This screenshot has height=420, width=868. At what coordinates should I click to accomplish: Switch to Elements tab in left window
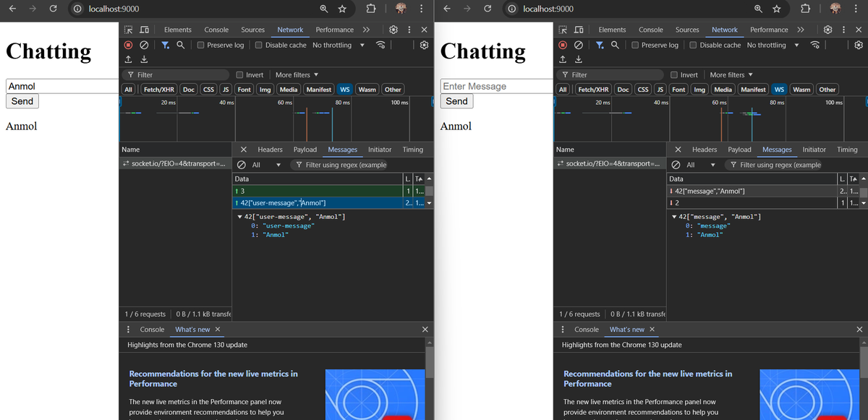tap(178, 30)
